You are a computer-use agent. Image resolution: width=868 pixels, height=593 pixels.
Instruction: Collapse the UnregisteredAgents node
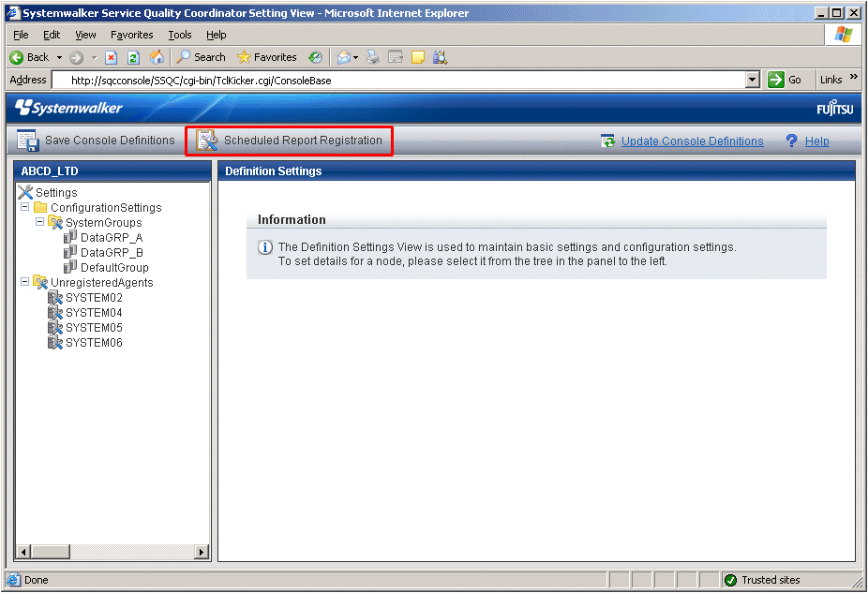coord(25,282)
